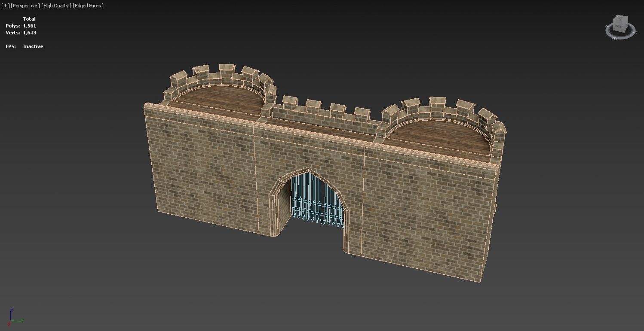Open the [+] viewport general menu
The image size is (644, 331).
pyautogui.click(x=5, y=6)
